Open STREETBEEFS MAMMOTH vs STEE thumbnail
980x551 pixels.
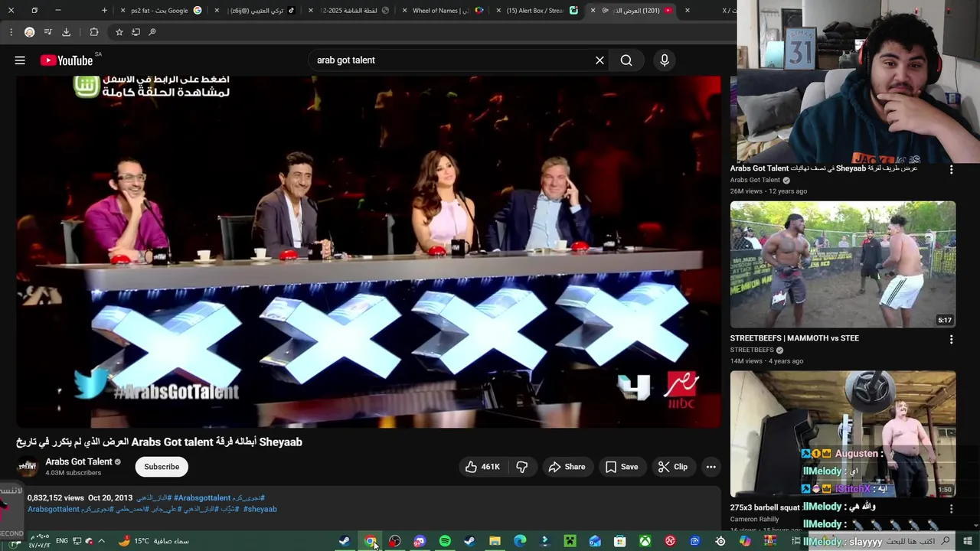point(843,264)
